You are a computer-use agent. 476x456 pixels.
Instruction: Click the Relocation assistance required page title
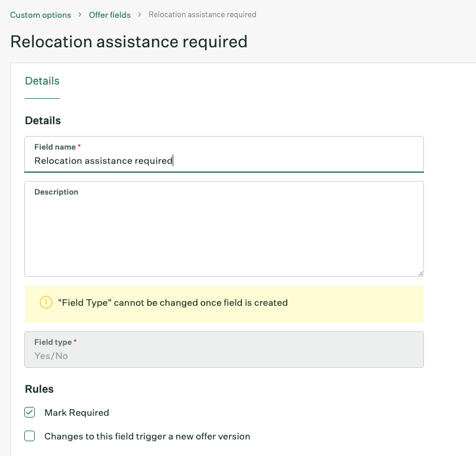pos(129,41)
